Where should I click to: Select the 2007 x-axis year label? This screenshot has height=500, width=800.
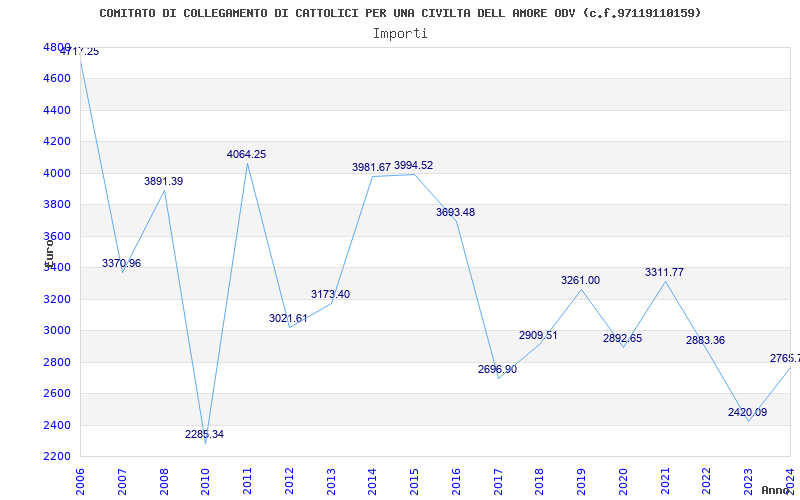(x=122, y=481)
